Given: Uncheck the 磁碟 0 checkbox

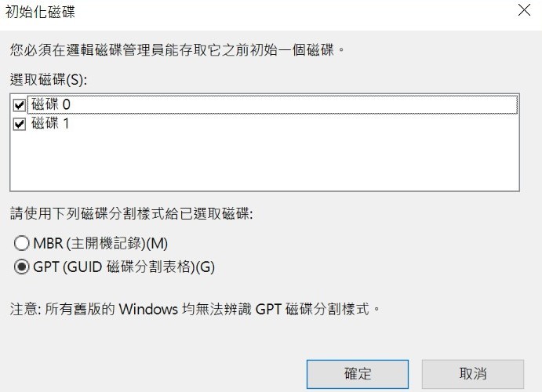Looking at the screenshot, I should coord(20,103).
